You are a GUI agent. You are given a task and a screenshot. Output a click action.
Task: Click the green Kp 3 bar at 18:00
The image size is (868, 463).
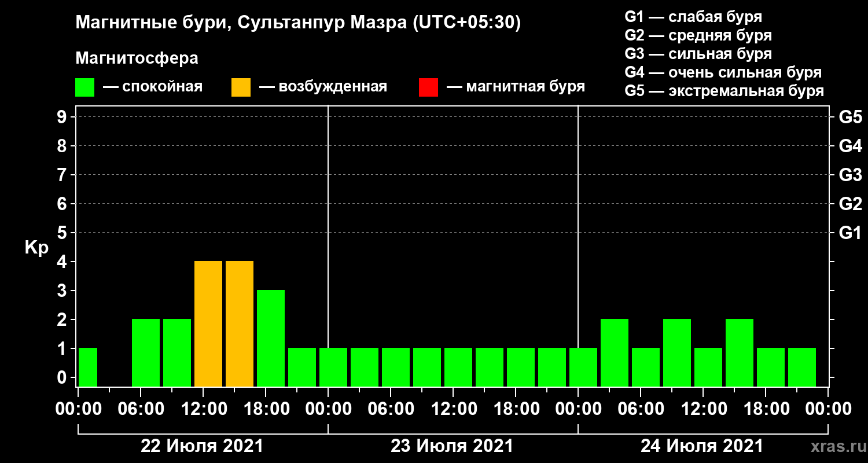click(x=271, y=338)
